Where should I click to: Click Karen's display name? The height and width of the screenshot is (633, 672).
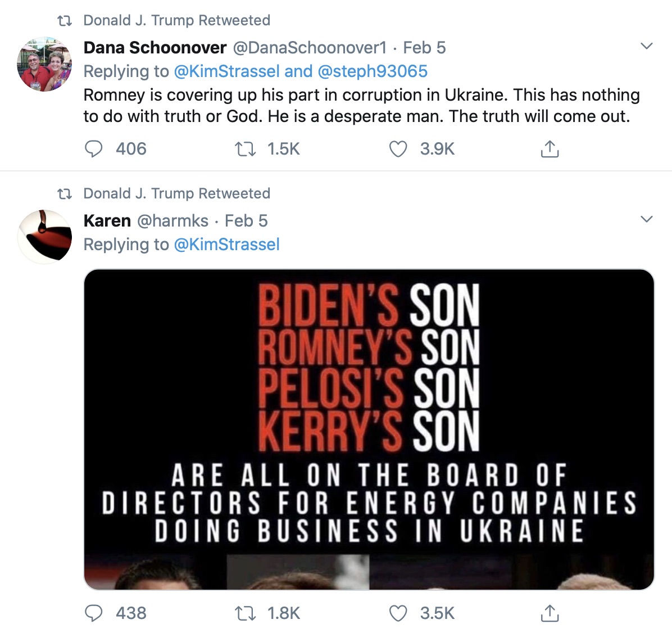pos(107,220)
